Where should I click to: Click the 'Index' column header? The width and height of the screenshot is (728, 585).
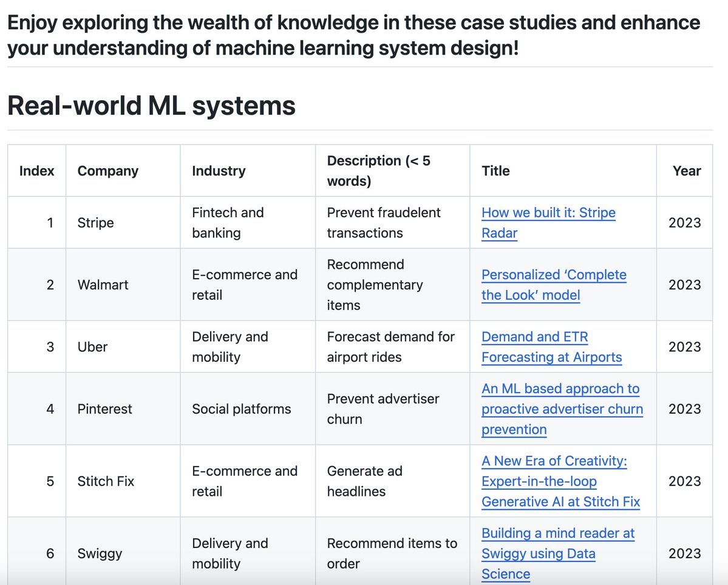click(36, 171)
